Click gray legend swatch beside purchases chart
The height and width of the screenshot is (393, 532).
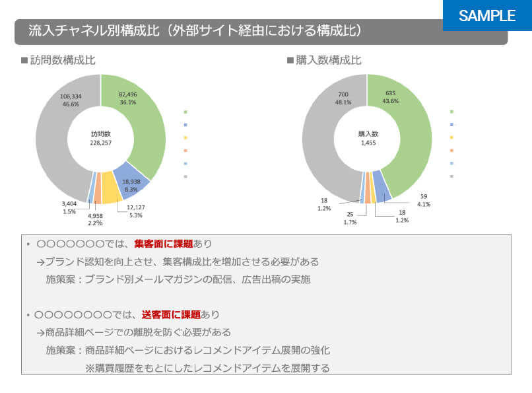pos(452,176)
